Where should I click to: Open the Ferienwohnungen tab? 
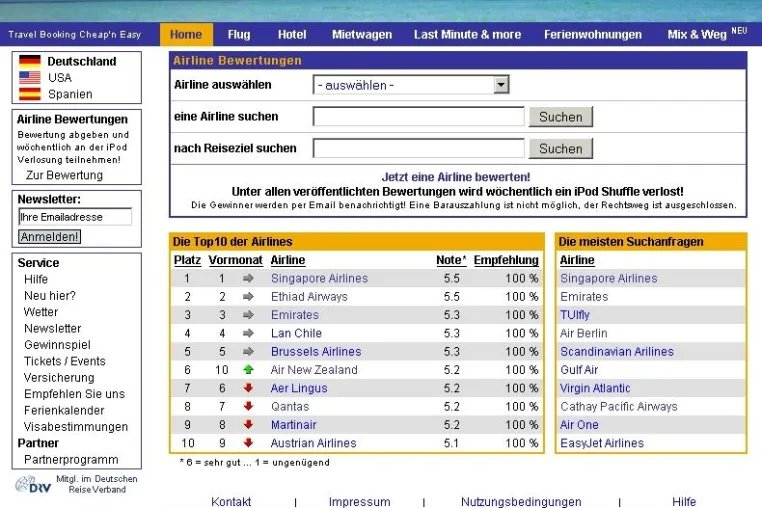point(593,35)
